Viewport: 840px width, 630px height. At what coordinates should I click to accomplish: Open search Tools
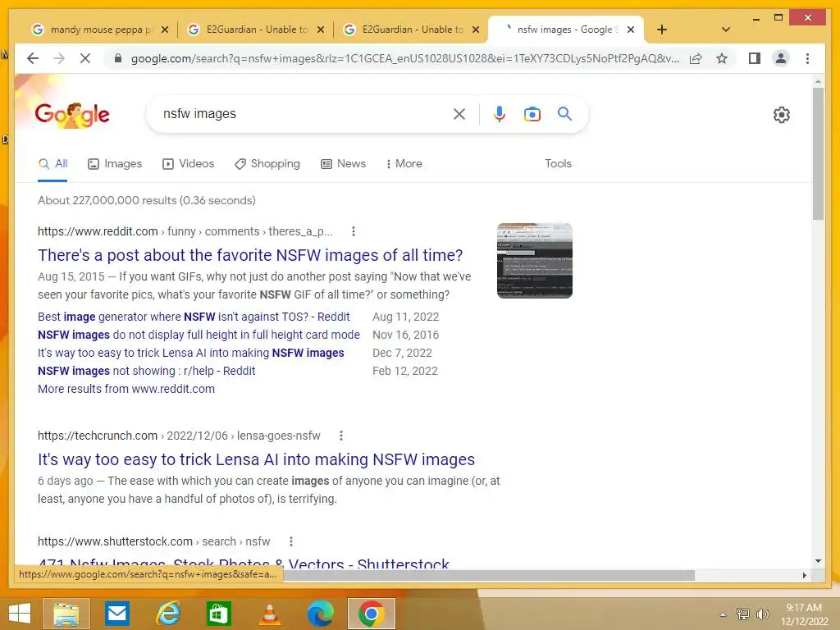558,163
